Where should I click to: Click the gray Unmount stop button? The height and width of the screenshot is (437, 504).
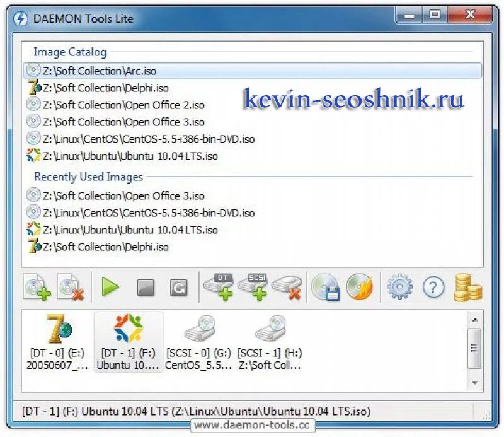tap(146, 287)
